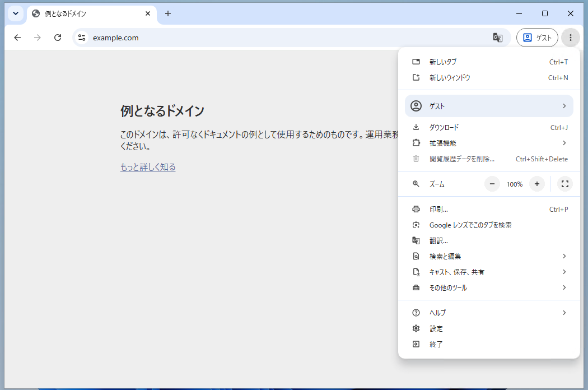This screenshot has width=588, height=390.
Task: Open the ゲスト submenu entry
Action: 489,106
